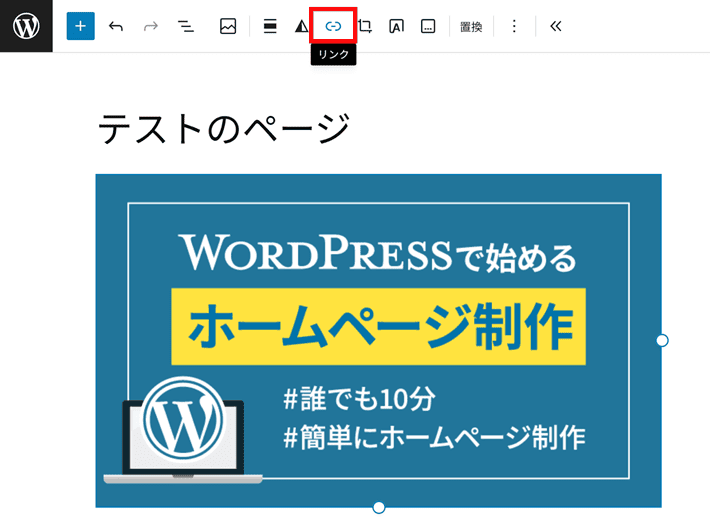The image size is (710, 526).
Task: Open the block inserter plus button
Action: point(81,26)
